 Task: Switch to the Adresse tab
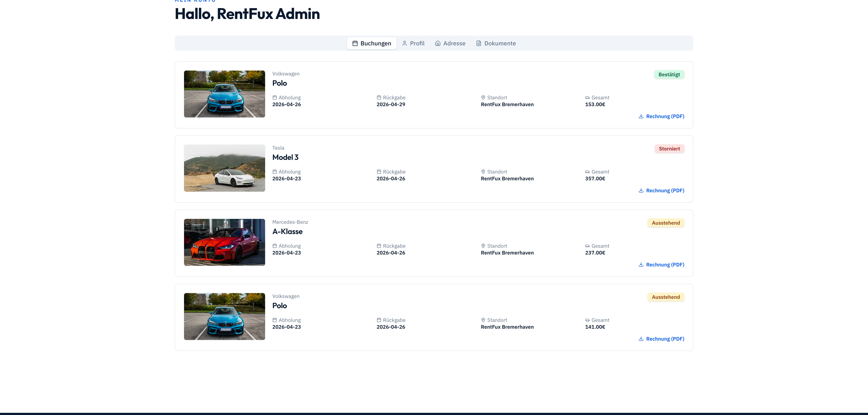click(450, 43)
